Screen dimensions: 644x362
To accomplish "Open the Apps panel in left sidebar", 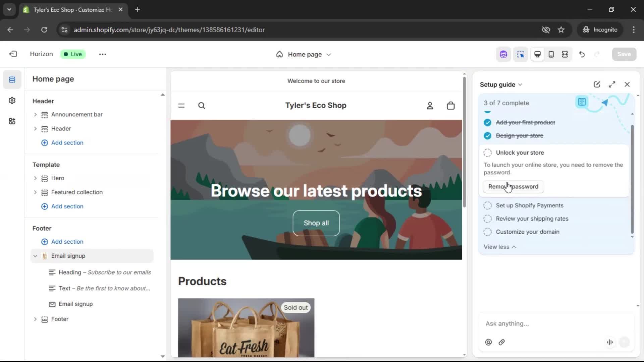I will (x=12, y=121).
